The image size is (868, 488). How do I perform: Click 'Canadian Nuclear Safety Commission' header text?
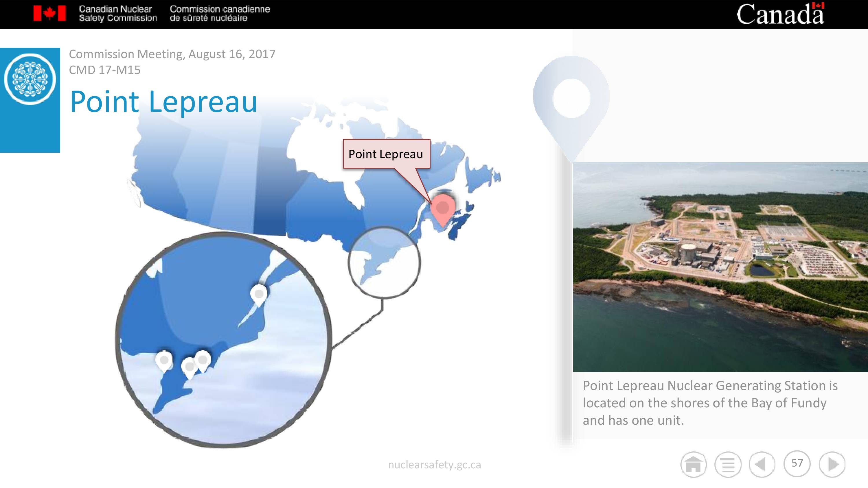point(118,14)
